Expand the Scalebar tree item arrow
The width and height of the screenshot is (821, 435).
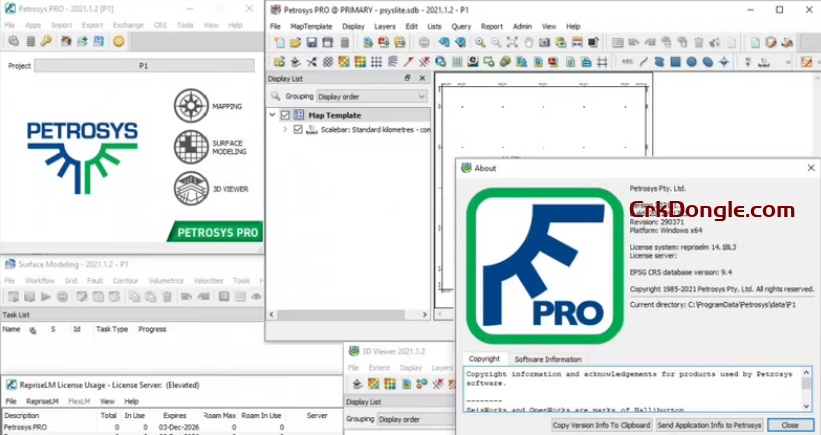point(285,129)
